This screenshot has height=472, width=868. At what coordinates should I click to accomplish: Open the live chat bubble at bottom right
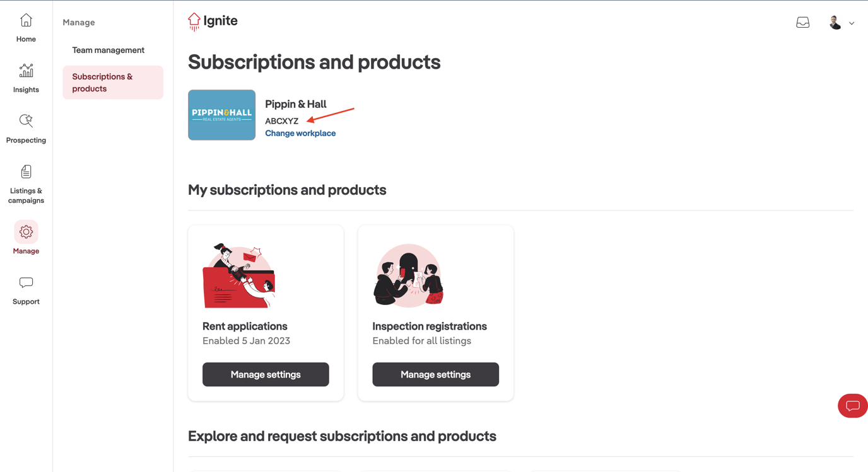(x=852, y=406)
